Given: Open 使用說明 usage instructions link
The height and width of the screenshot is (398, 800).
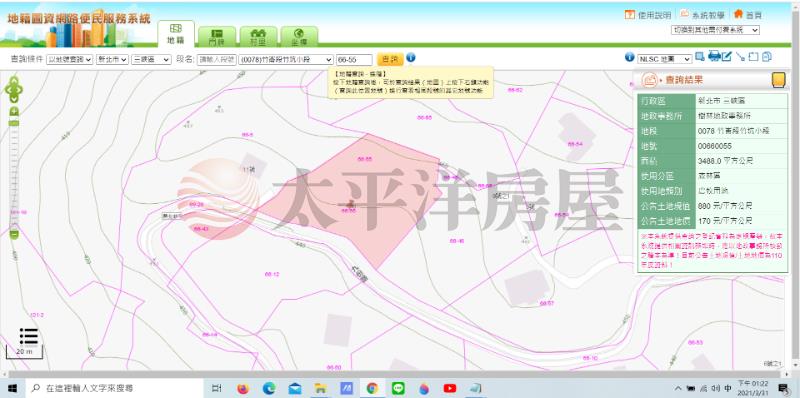Looking at the screenshot, I should pyautogui.click(x=648, y=15).
